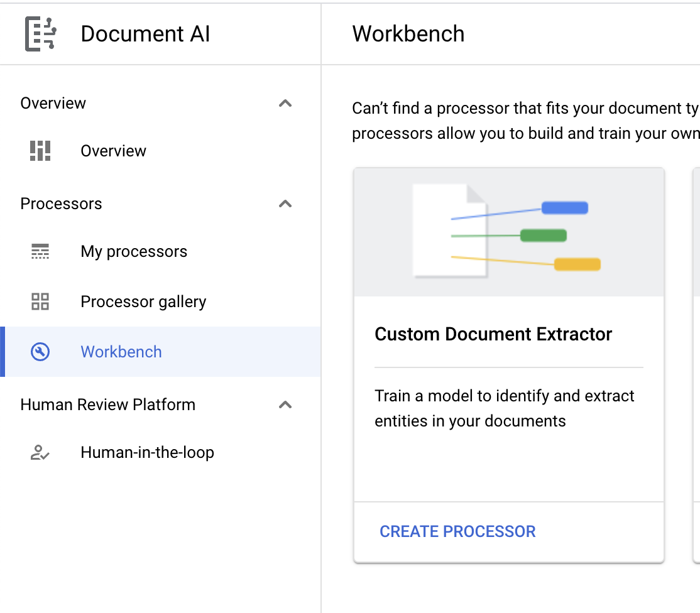Viewport: 700px width, 613px height.
Task: Navigate to the Processor gallery
Action: tap(143, 301)
